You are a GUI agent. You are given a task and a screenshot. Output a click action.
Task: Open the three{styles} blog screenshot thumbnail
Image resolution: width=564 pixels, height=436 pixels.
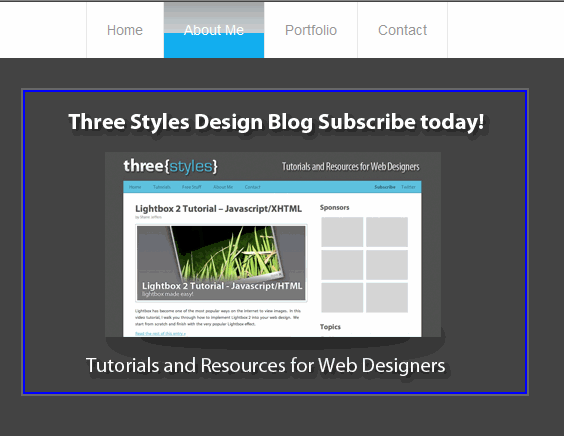pyautogui.click(x=273, y=245)
